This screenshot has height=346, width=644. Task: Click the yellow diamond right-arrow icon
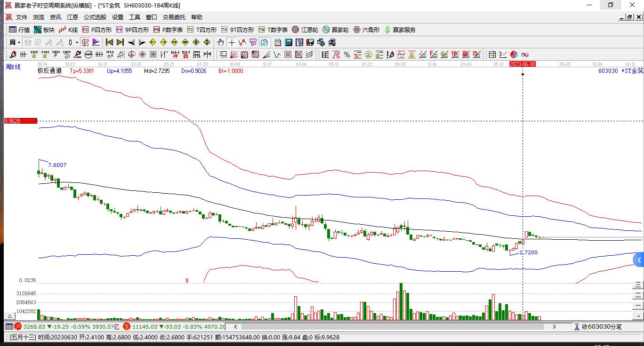point(163,42)
